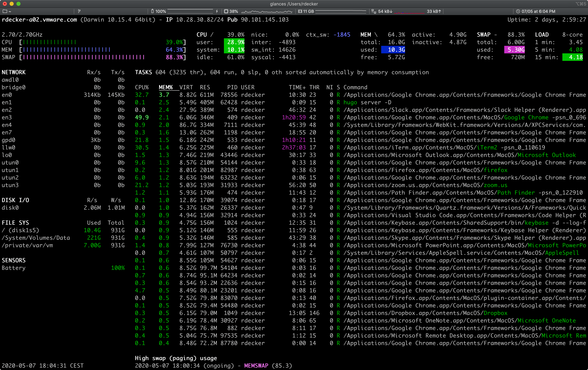Click hostname rdecker-a02.vmware.com
Viewport: 588px width, 370px height.
click(39, 19)
